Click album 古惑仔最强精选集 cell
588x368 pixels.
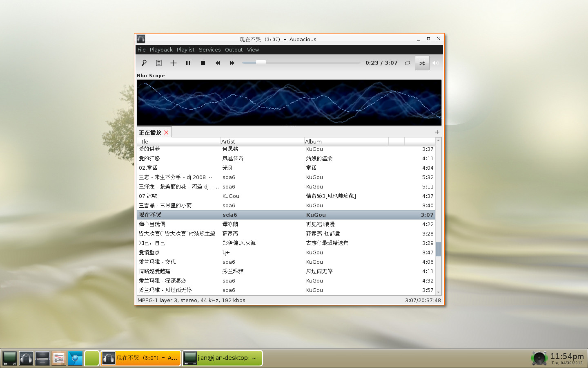coord(327,243)
